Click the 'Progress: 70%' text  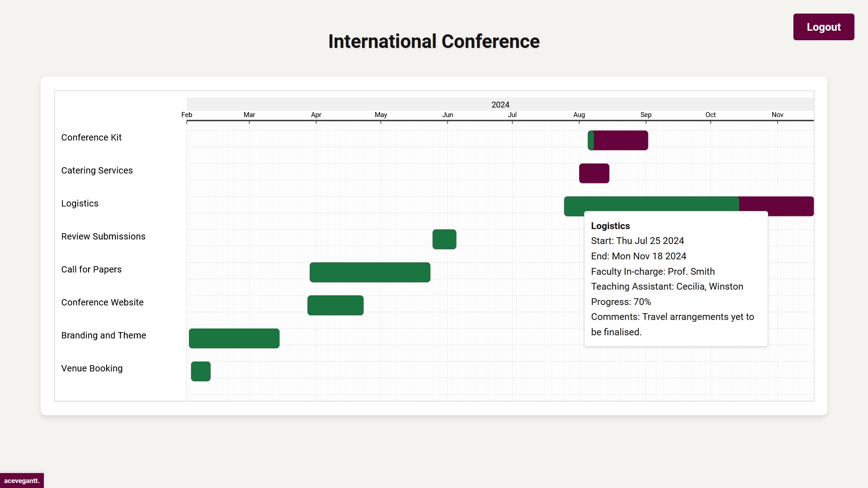tap(621, 302)
